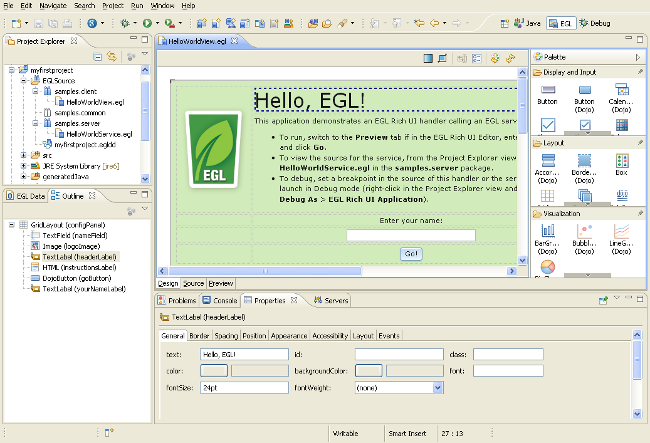
Task: Open the globe web browser toolbar icon
Action: pyautogui.click(x=92, y=23)
